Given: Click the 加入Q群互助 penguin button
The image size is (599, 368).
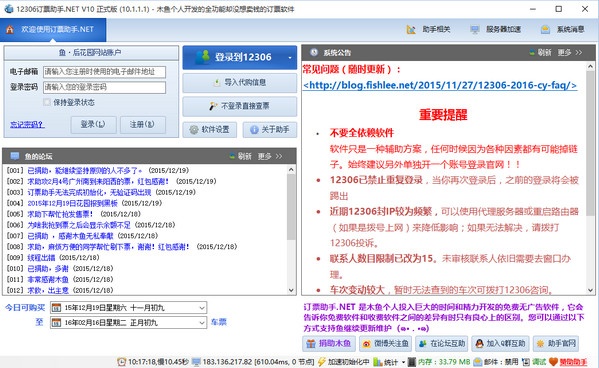Looking at the screenshot, I should coord(500,344).
